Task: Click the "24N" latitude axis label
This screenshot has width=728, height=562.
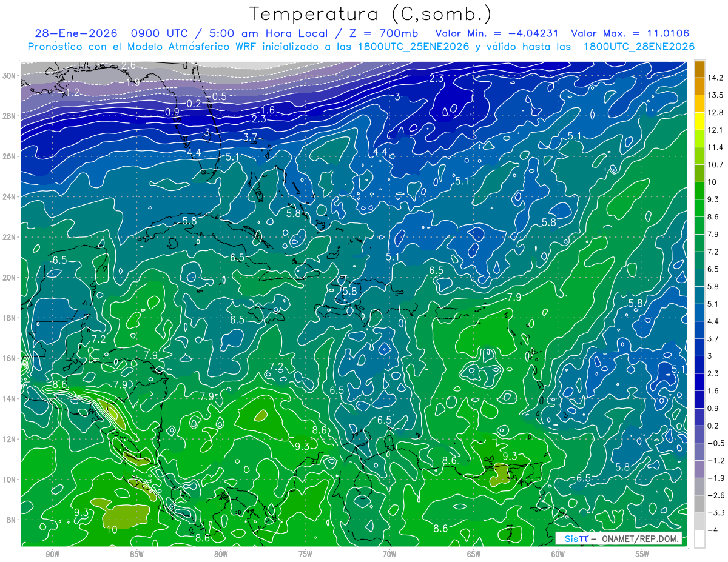Action: click(x=10, y=196)
